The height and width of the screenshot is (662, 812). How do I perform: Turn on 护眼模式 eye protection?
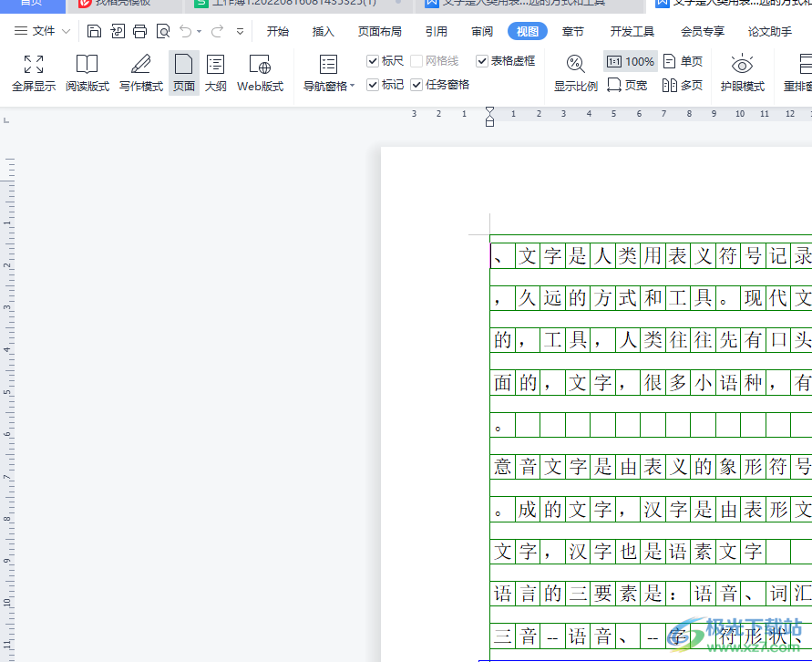click(x=742, y=74)
